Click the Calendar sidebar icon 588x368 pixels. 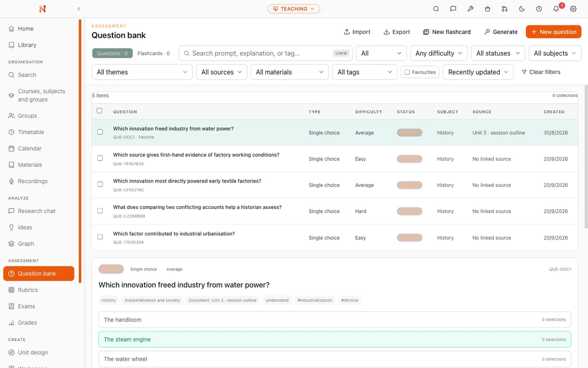pyautogui.click(x=11, y=149)
